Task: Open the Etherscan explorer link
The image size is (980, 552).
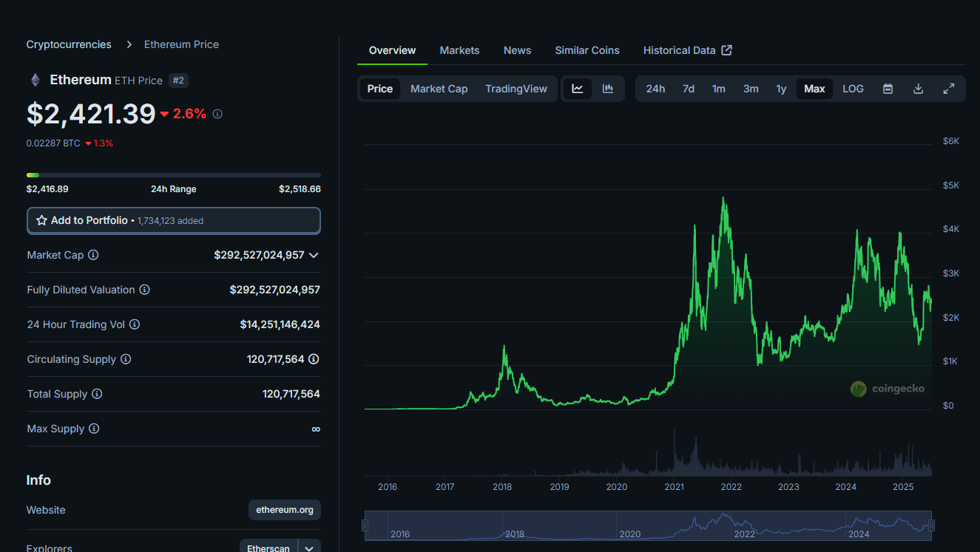Action: click(x=268, y=548)
